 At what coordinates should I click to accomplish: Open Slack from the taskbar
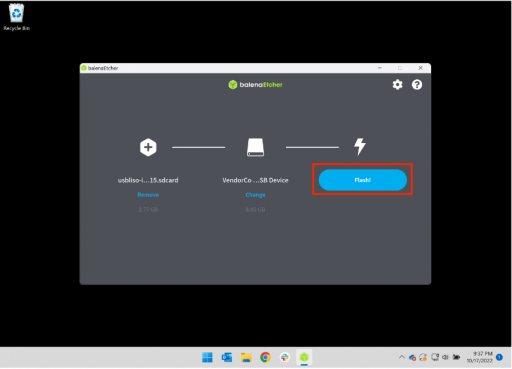pyautogui.click(x=285, y=357)
